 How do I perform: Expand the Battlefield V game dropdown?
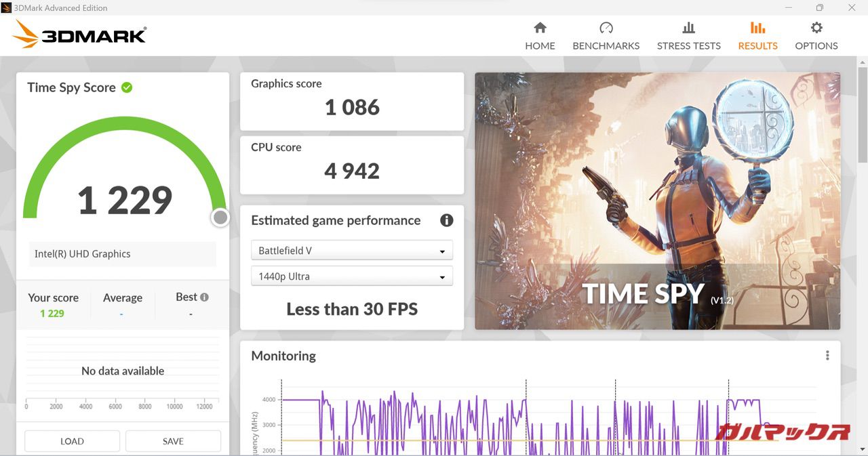click(351, 251)
